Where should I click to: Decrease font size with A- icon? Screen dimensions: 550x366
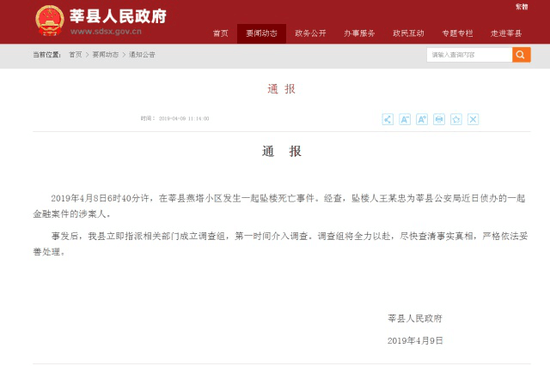[405, 119]
